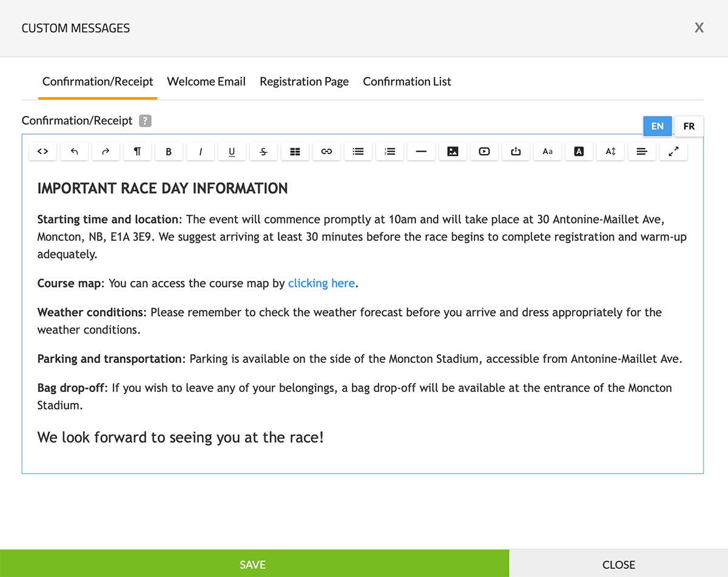Expand the editor to fullscreen
Viewport: 728px width, 577px height.
point(673,152)
